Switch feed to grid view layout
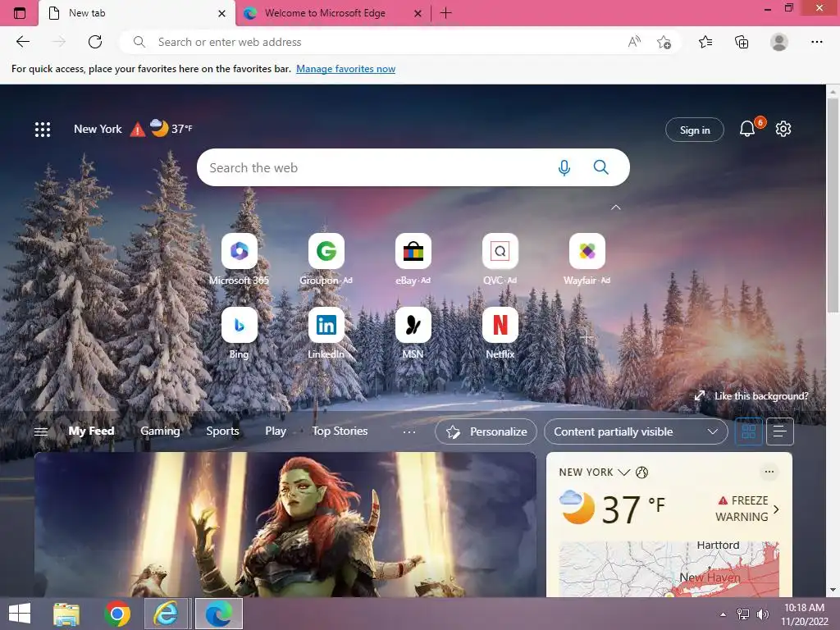The width and height of the screenshot is (840, 630). click(x=749, y=431)
